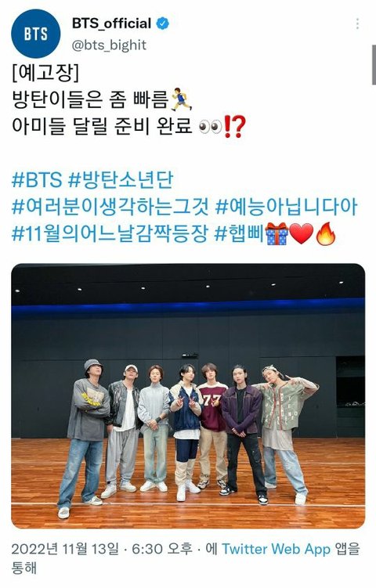
Task: Click the #BTS hashtag
Action: click(x=36, y=179)
